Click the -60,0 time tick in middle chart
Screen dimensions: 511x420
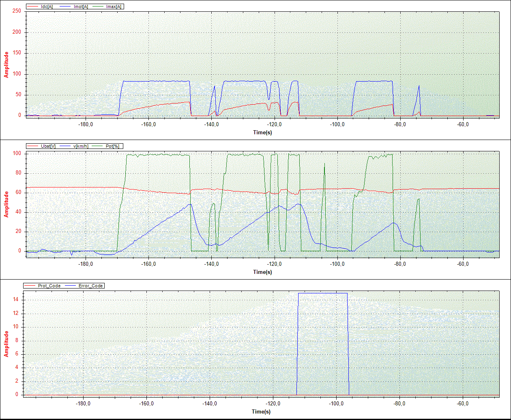pyautogui.click(x=463, y=264)
